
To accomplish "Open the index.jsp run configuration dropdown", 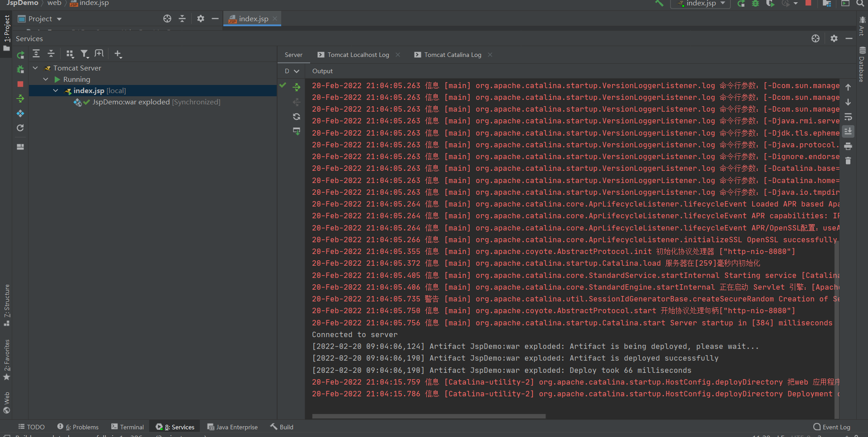I will click(701, 4).
